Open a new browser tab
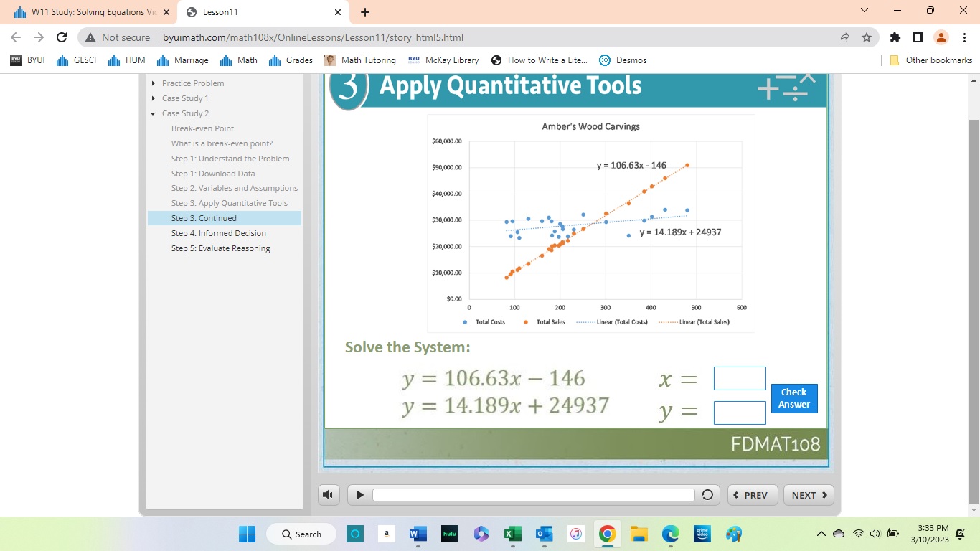Image resolution: width=980 pixels, height=551 pixels. click(365, 12)
